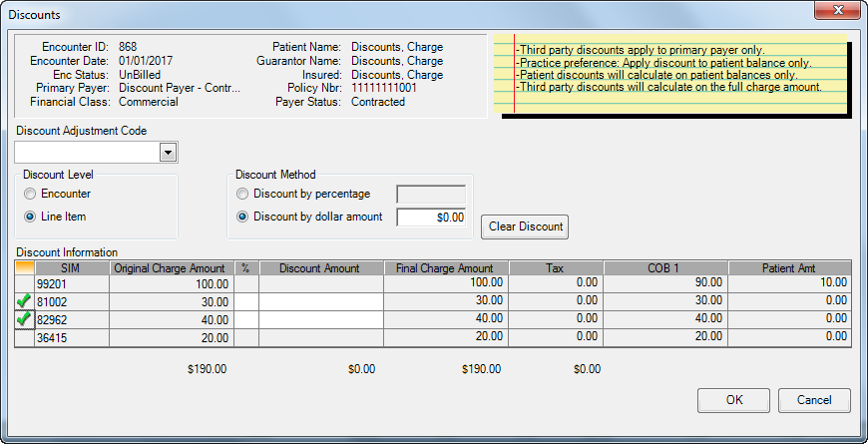868x444 pixels.
Task: Select SIM code 81002 cell
Action: tap(72, 301)
